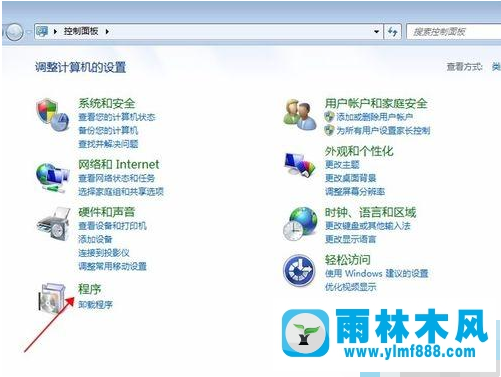This screenshot has width=501, height=377.
Task: Open 调整常用移动设置 link
Action: (x=112, y=266)
